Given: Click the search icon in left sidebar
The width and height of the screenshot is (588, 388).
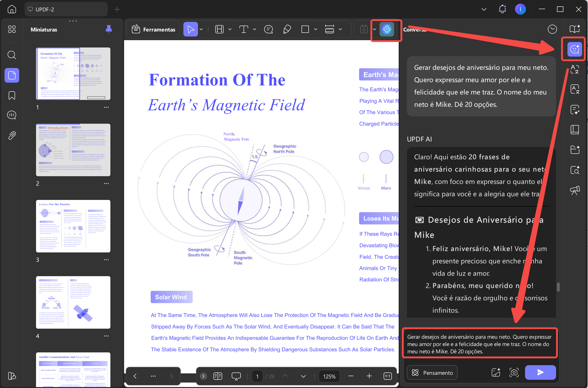Looking at the screenshot, I should [x=12, y=55].
